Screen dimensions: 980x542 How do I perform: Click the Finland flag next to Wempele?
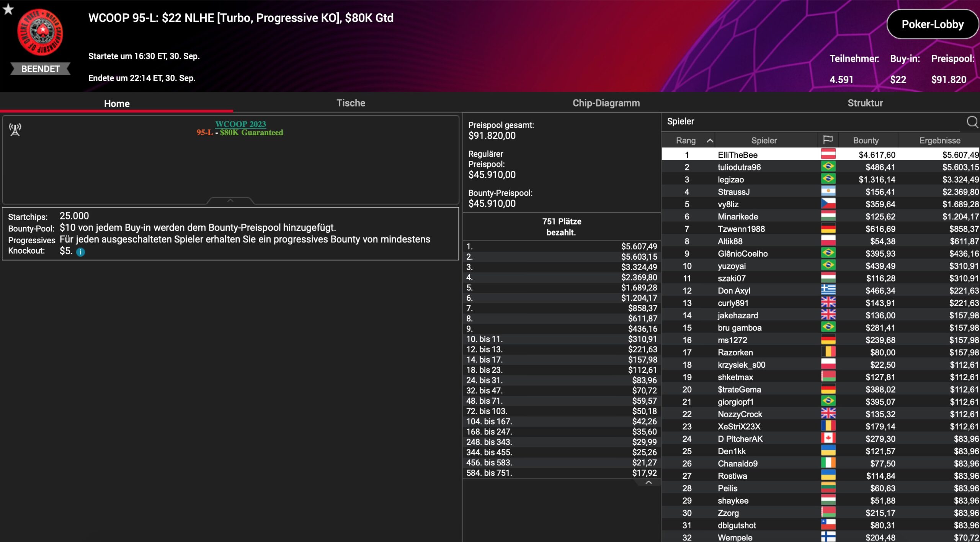(828, 537)
